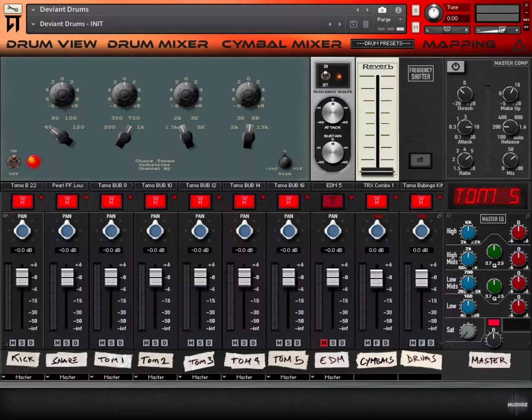
Task: Solo the Snare channel with S
Action: point(66,343)
